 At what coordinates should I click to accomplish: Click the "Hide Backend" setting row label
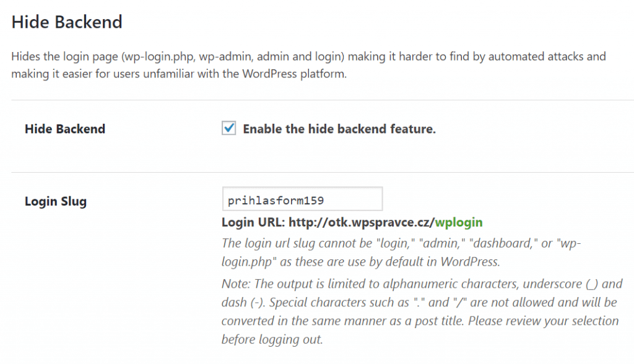[65, 129]
